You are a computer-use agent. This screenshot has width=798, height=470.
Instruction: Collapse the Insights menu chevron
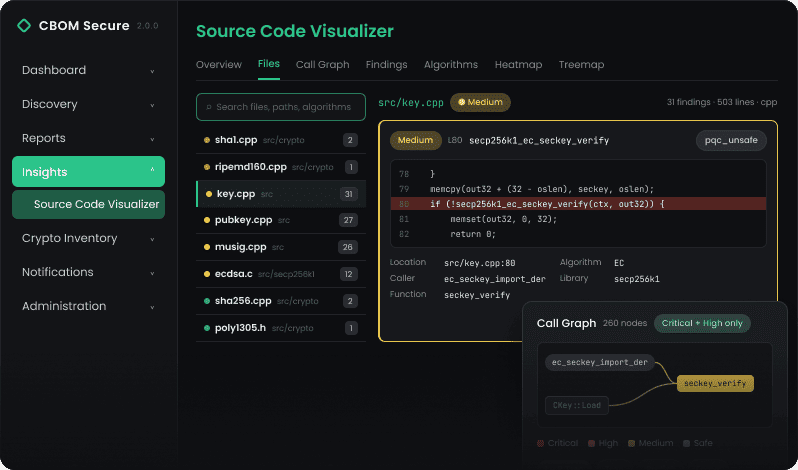[x=152, y=170]
